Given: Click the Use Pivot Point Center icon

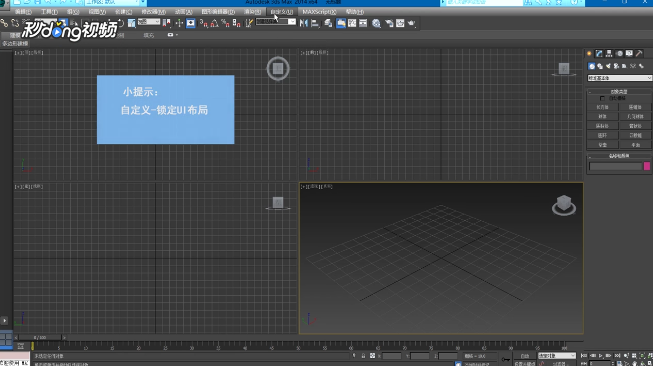Looking at the screenshot, I should coord(167,23).
